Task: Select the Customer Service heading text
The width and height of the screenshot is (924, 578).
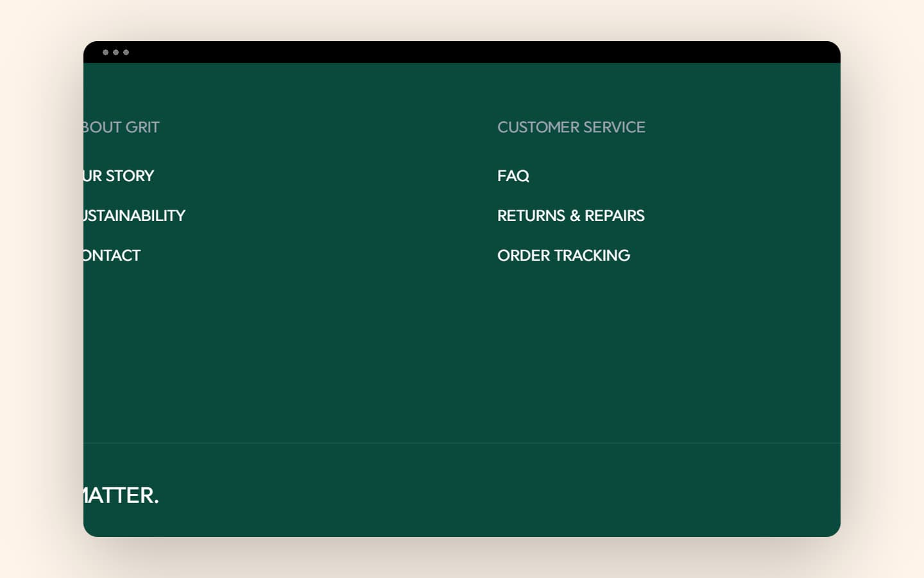Action: click(x=571, y=127)
